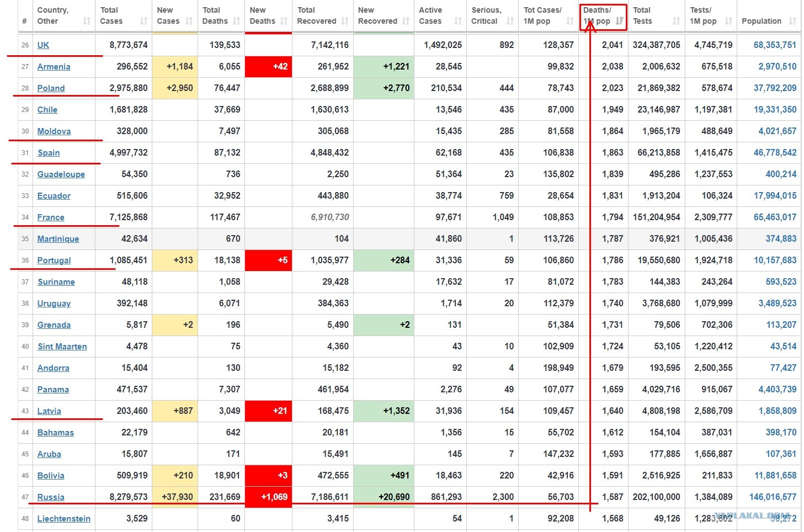This screenshot has height=532, width=804.
Task: Click sort arrows in Country, Other header
Action: [x=87, y=21]
